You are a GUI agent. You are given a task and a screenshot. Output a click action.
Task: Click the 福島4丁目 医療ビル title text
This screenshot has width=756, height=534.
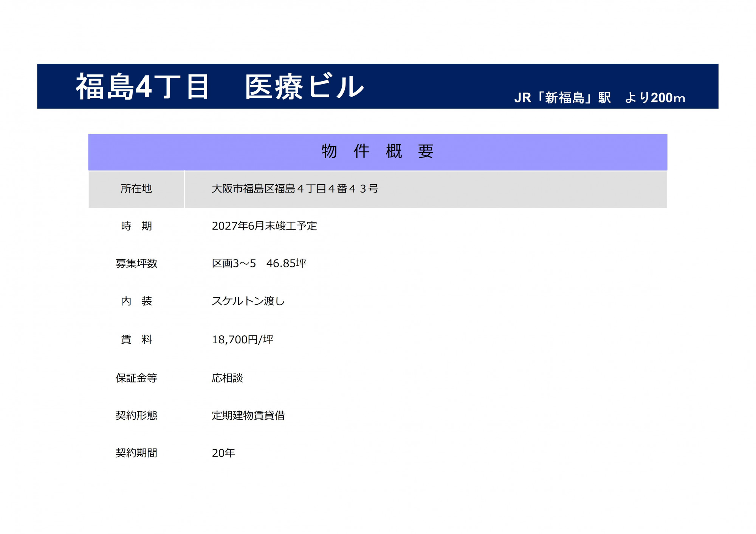(x=219, y=87)
